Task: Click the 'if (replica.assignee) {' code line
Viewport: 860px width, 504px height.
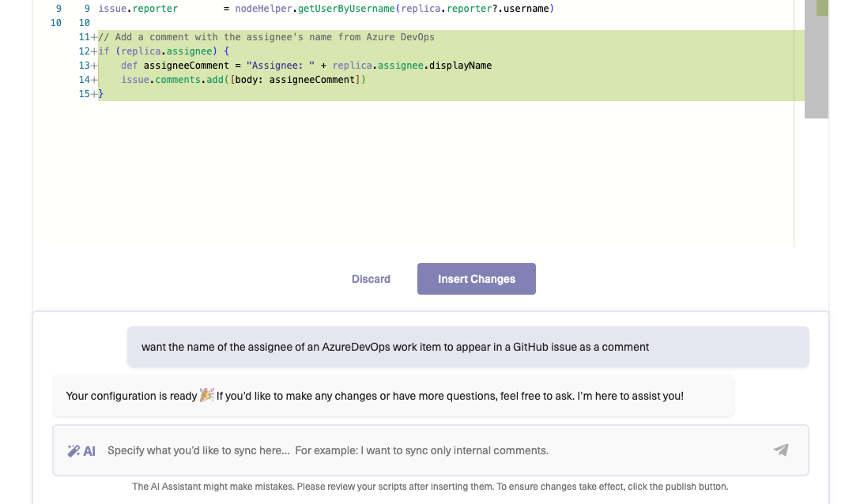Action: tap(164, 51)
